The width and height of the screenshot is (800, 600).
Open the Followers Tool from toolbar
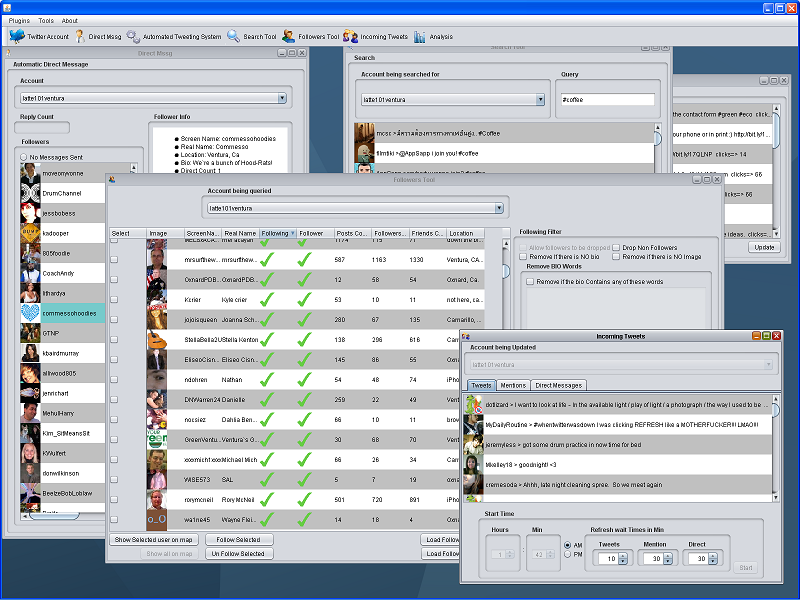[310, 36]
